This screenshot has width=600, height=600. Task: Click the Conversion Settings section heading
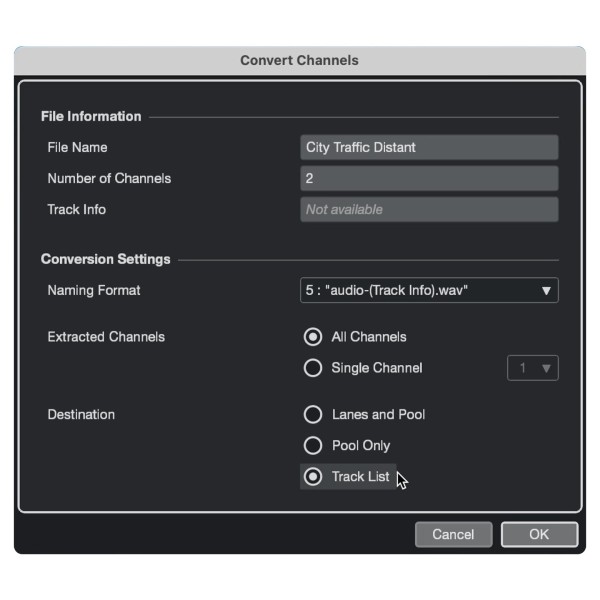click(x=106, y=259)
